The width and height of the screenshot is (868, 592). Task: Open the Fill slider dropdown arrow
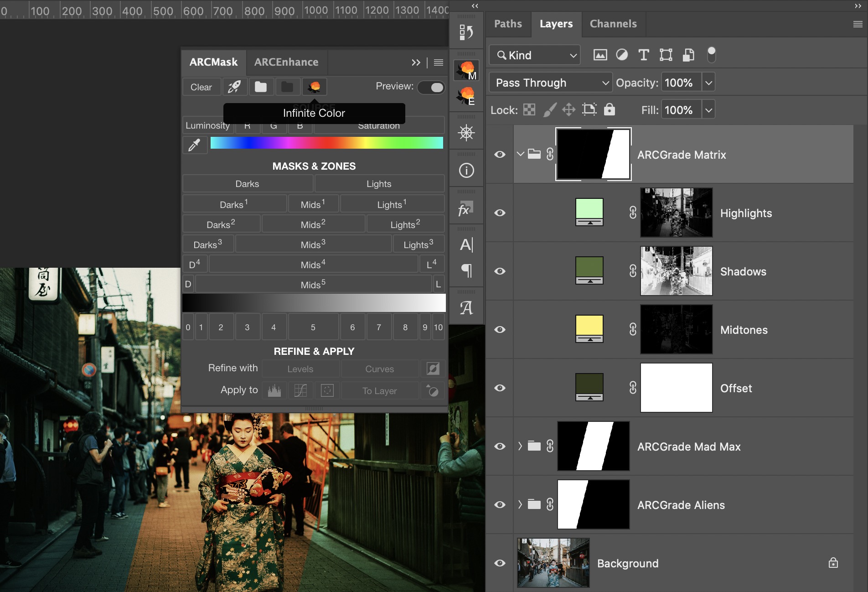pyautogui.click(x=708, y=110)
